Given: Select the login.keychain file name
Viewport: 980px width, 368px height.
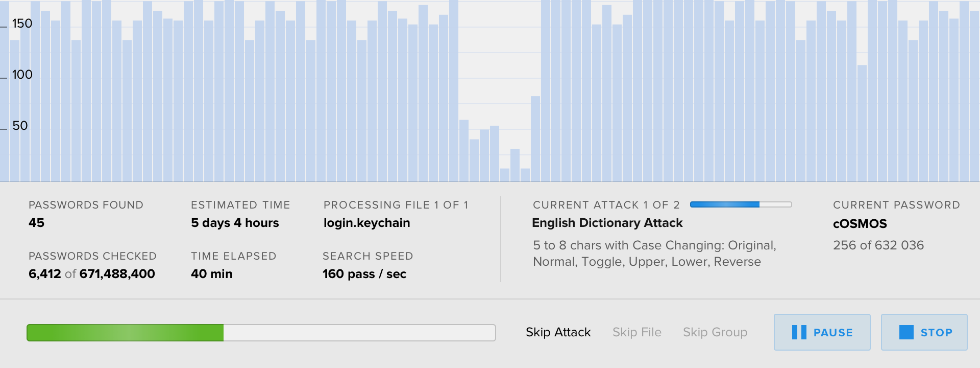Looking at the screenshot, I should pos(366,223).
